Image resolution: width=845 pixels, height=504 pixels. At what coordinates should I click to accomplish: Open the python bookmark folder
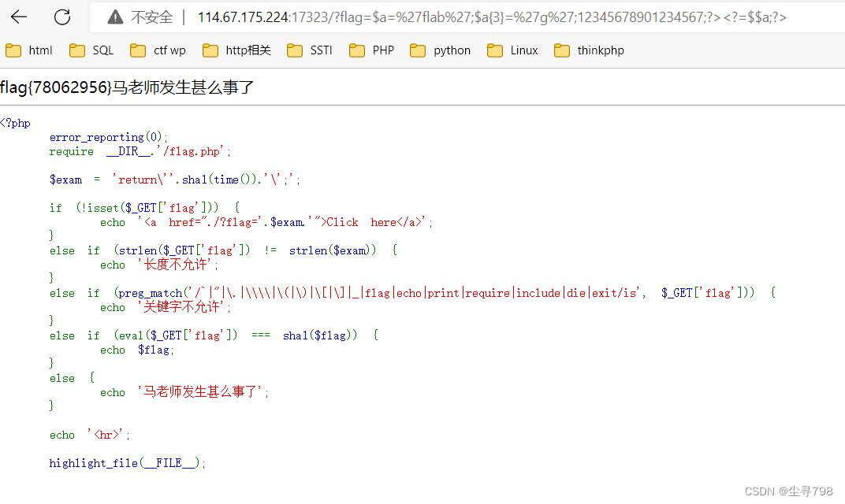click(441, 50)
